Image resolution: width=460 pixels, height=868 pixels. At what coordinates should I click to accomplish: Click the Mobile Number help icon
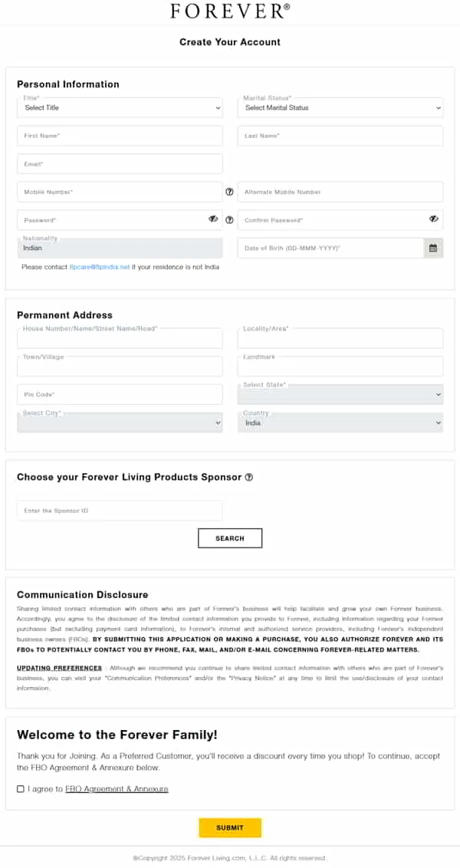[229, 192]
